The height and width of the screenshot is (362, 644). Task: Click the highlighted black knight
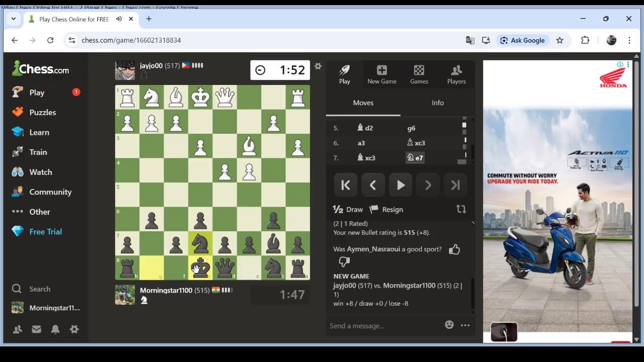click(200, 244)
